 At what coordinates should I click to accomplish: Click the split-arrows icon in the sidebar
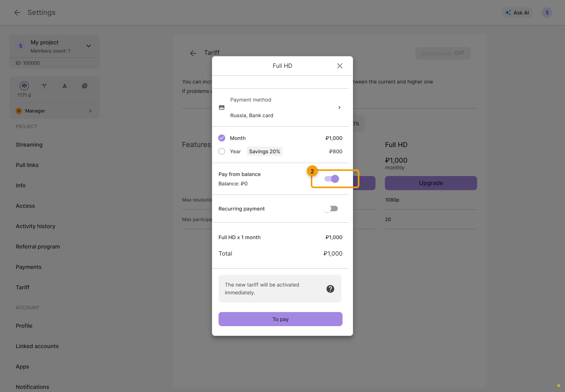click(44, 86)
